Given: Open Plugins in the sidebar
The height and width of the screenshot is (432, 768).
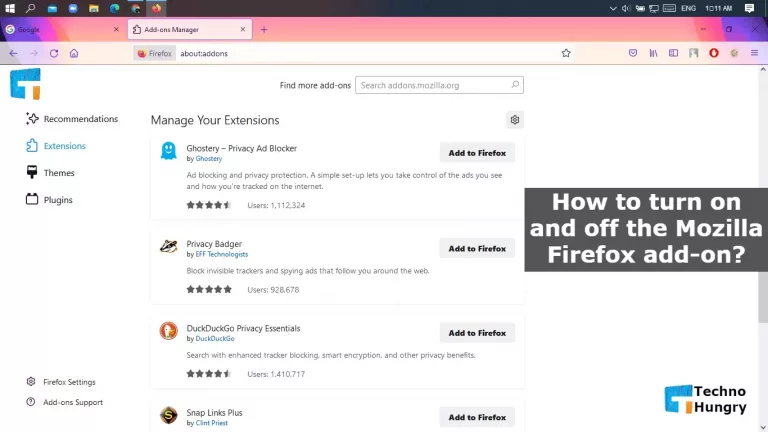Looking at the screenshot, I should click(49, 199).
